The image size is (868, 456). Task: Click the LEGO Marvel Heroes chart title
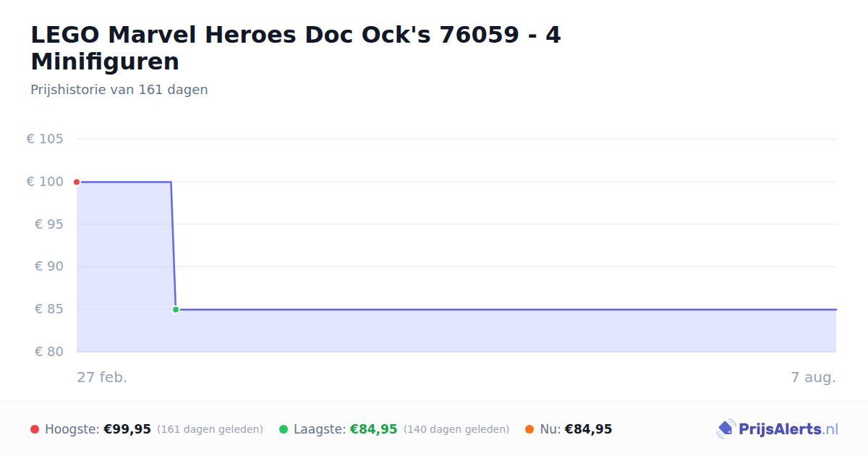click(x=296, y=48)
